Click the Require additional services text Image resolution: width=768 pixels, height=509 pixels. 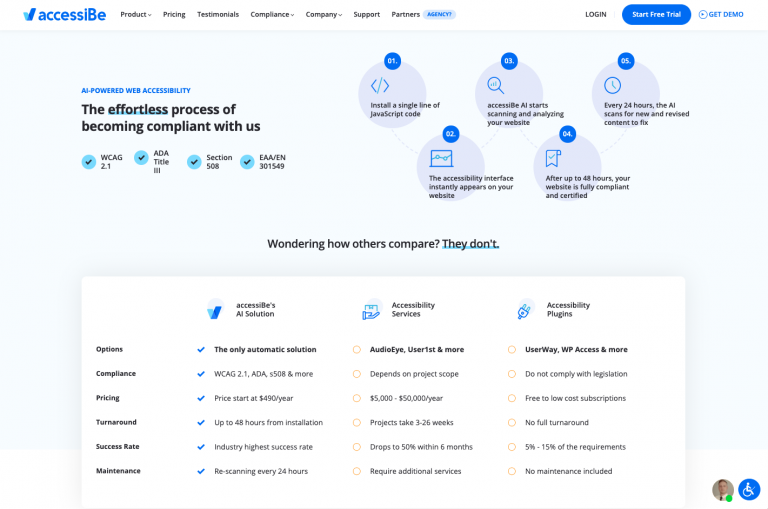[x=415, y=471]
